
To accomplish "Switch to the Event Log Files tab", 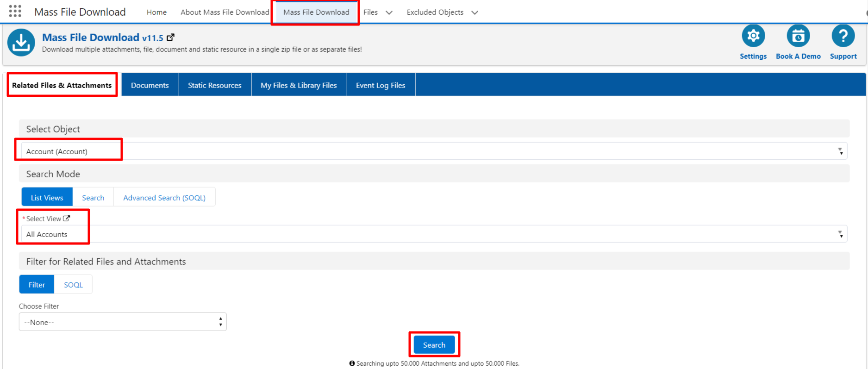I will pos(381,85).
